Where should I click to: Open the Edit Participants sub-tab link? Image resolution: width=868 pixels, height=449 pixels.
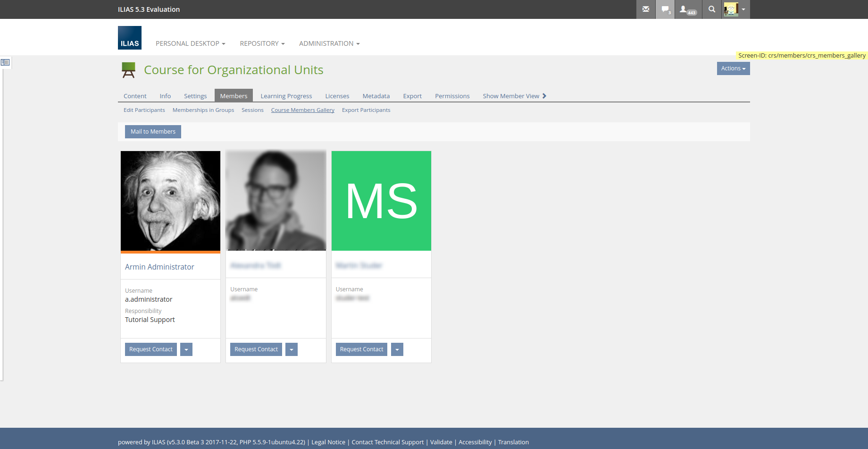tap(144, 110)
